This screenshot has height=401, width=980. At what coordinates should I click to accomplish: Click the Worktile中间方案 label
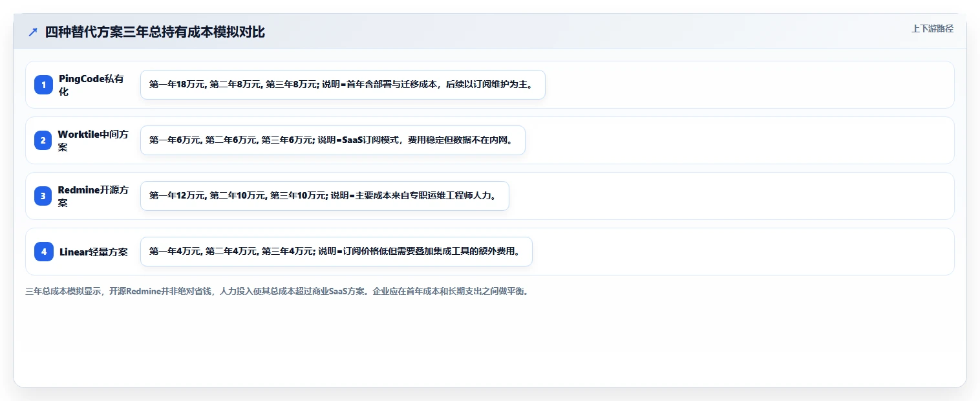tap(93, 140)
